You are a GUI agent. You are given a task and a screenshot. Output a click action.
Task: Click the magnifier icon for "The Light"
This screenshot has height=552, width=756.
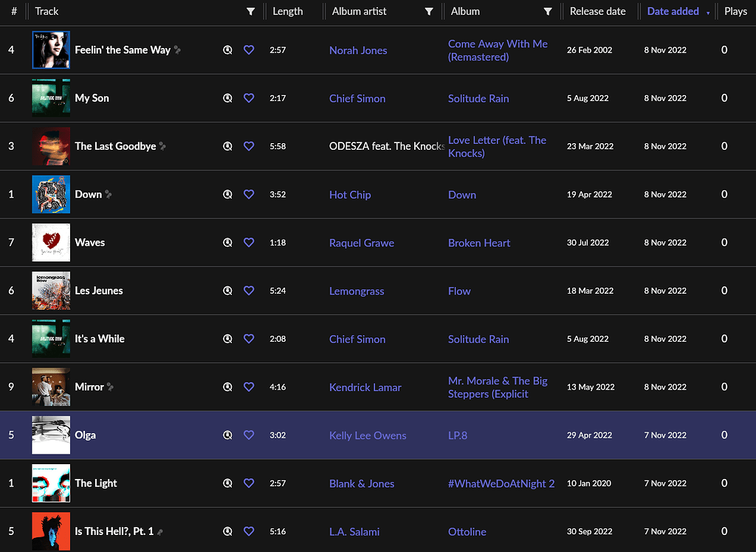pos(227,483)
